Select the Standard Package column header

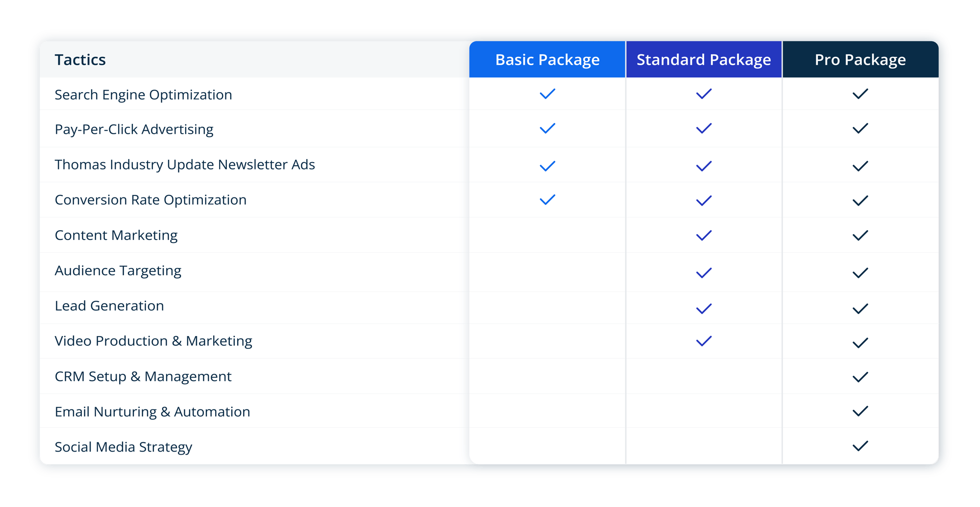(x=704, y=60)
